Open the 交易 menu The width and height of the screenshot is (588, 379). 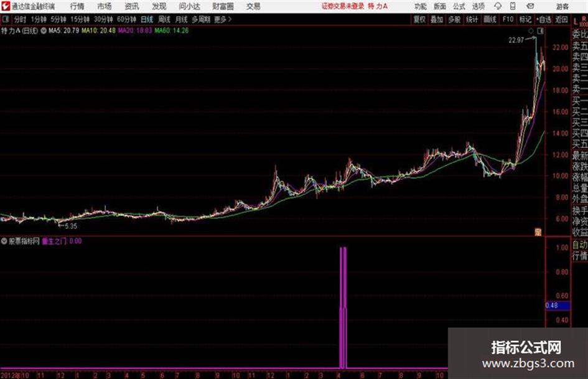(253, 6)
